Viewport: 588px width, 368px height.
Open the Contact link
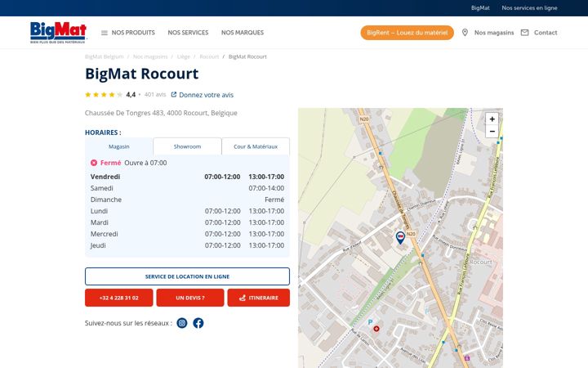tap(546, 33)
